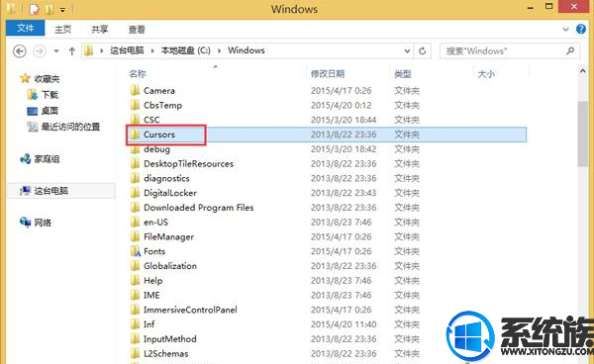This screenshot has width=594, height=364.
Task: Select the Downloaded Program Files folder icon
Action: (x=135, y=208)
